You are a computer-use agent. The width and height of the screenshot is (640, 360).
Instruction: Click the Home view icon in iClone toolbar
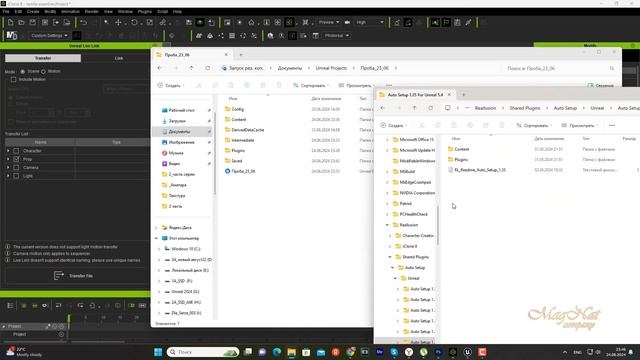tap(251, 22)
